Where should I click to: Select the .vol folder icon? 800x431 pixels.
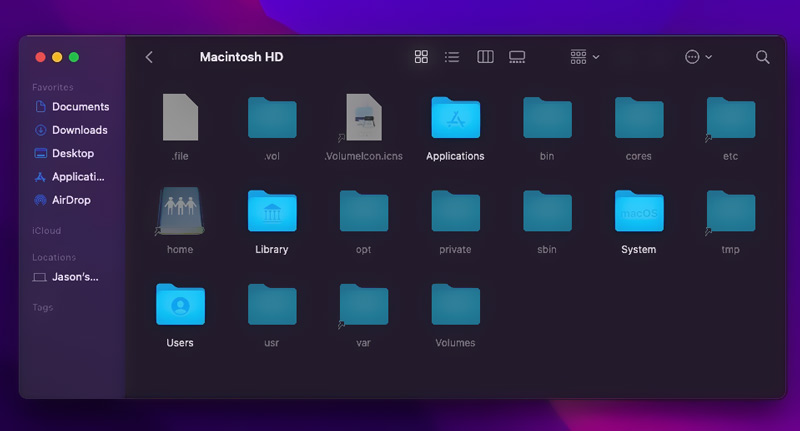pyautogui.click(x=272, y=117)
